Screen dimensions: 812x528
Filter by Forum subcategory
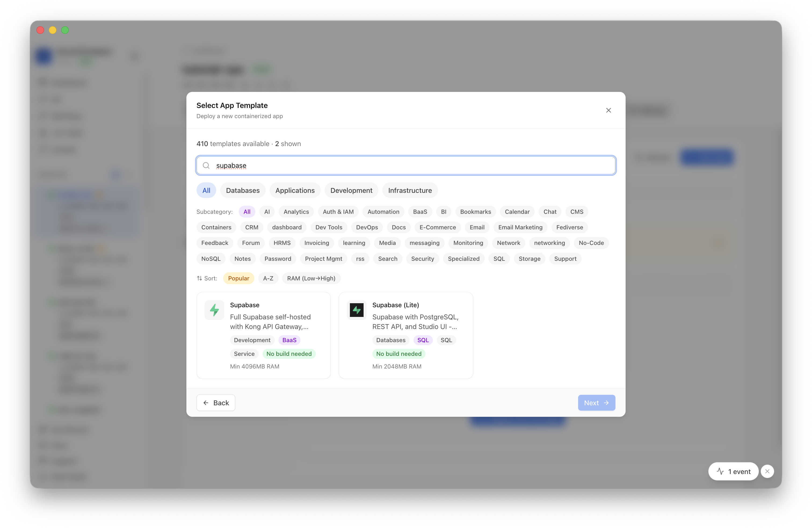point(251,243)
